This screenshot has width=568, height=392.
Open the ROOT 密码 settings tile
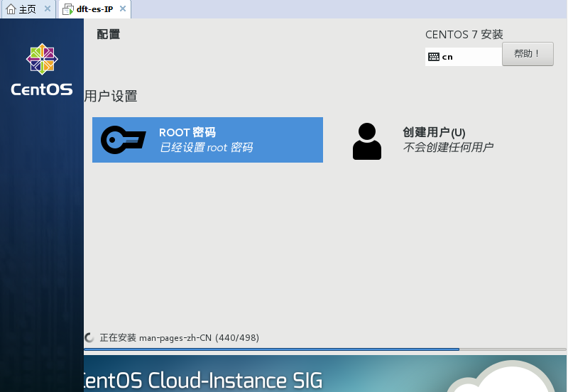pos(207,140)
